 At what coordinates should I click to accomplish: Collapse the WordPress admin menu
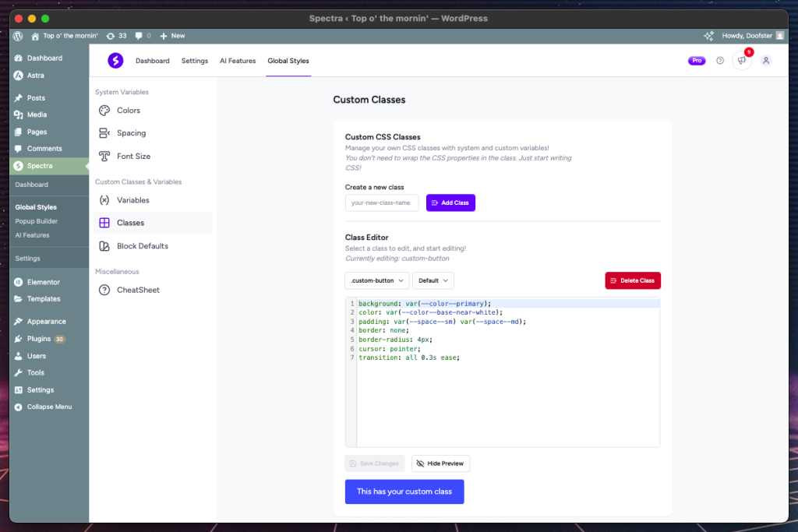pyautogui.click(x=49, y=407)
